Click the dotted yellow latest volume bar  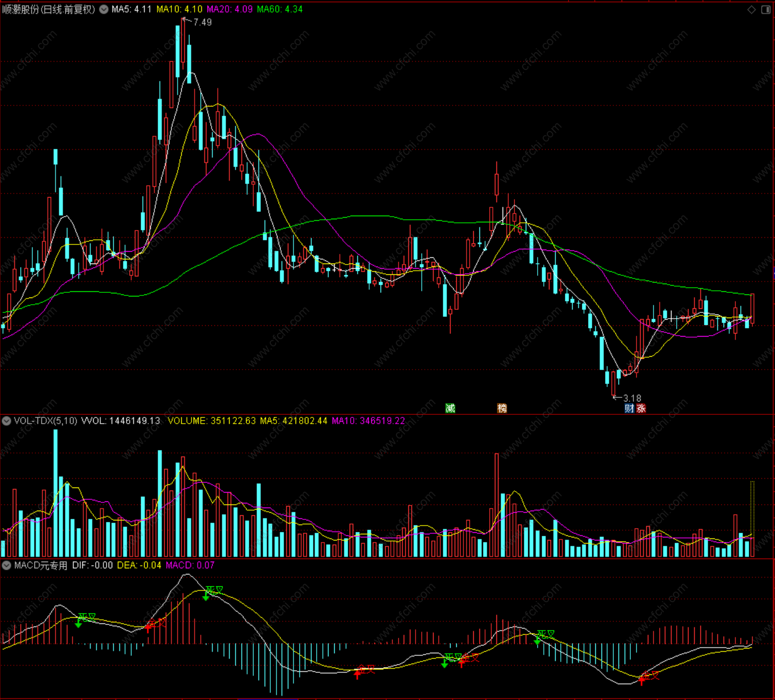(x=752, y=519)
